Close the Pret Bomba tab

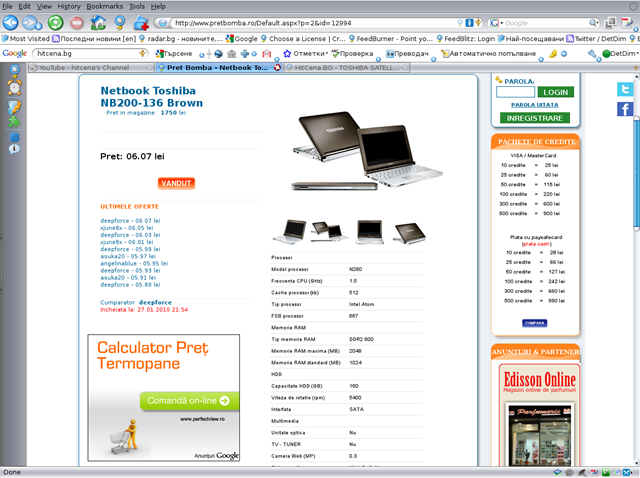coord(277,68)
